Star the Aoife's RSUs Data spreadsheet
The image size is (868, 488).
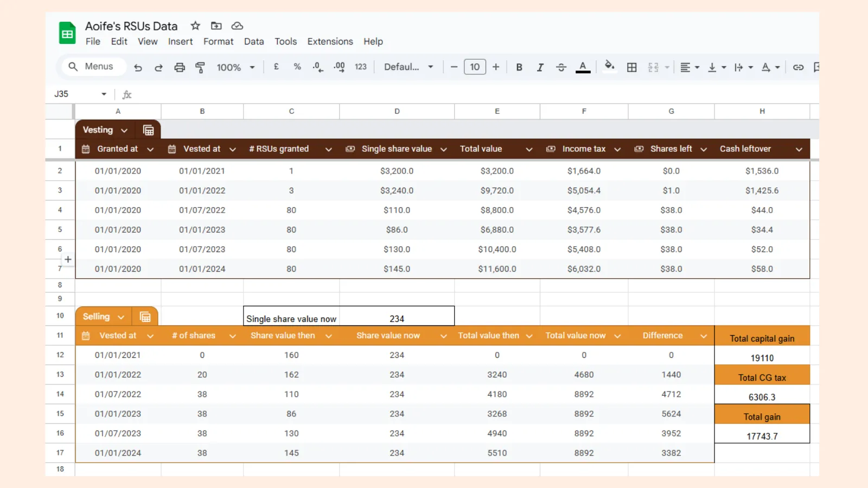(x=195, y=25)
